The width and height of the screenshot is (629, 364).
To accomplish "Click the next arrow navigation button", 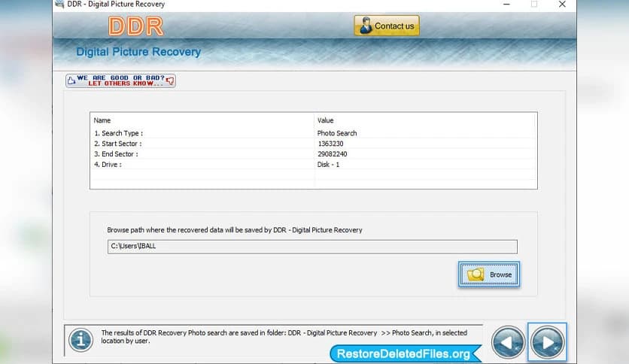I will tap(547, 342).
